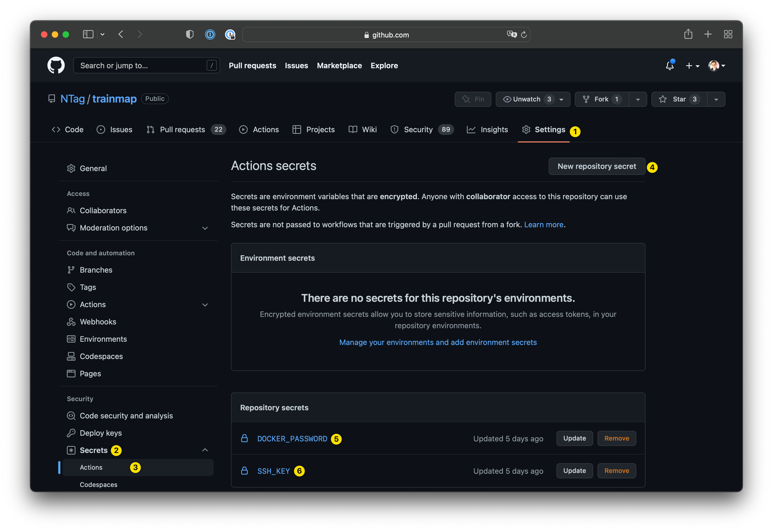Reload the page with refresh icon
Viewport: 773px width, 532px height.
pos(524,34)
